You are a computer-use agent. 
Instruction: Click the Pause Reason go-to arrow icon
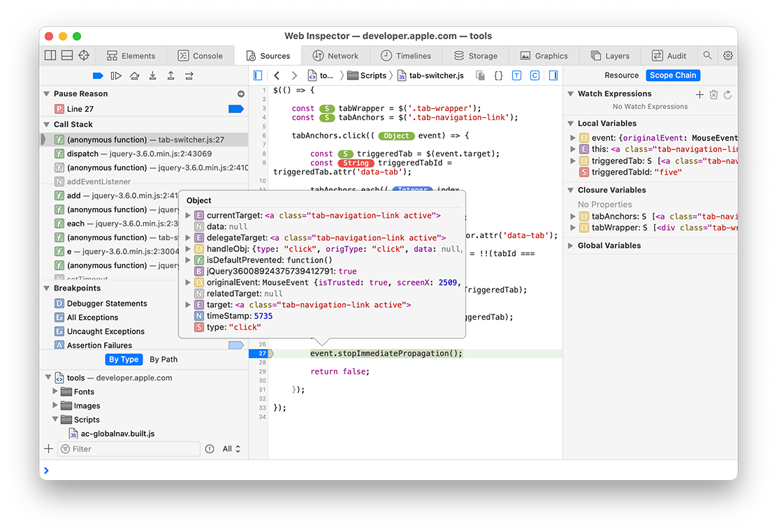click(x=241, y=94)
